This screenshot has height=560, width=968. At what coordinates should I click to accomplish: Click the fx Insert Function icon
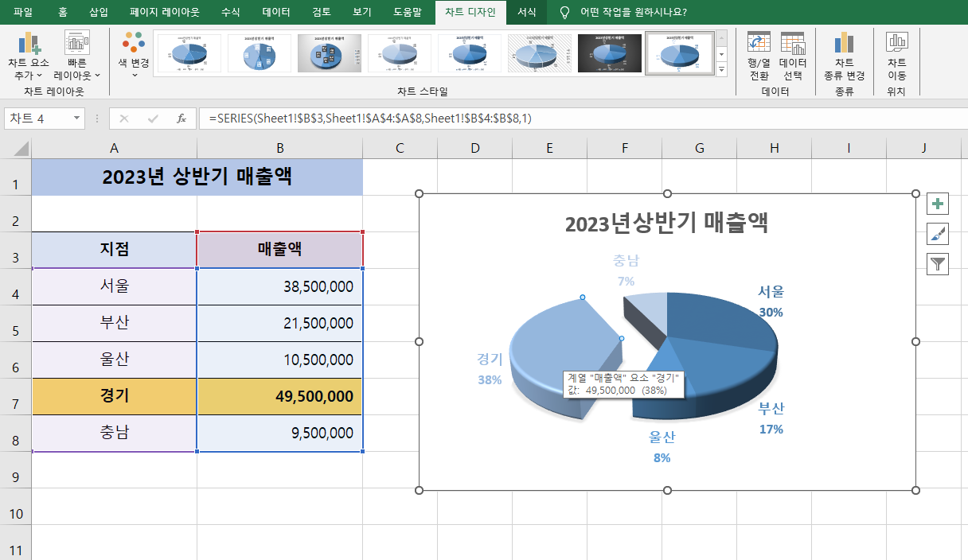click(x=181, y=119)
